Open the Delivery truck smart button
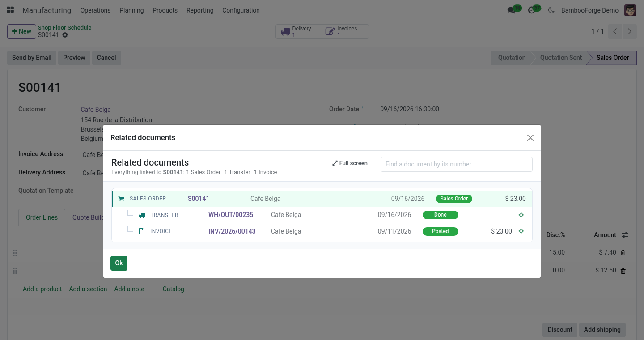 tap(299, 31)
